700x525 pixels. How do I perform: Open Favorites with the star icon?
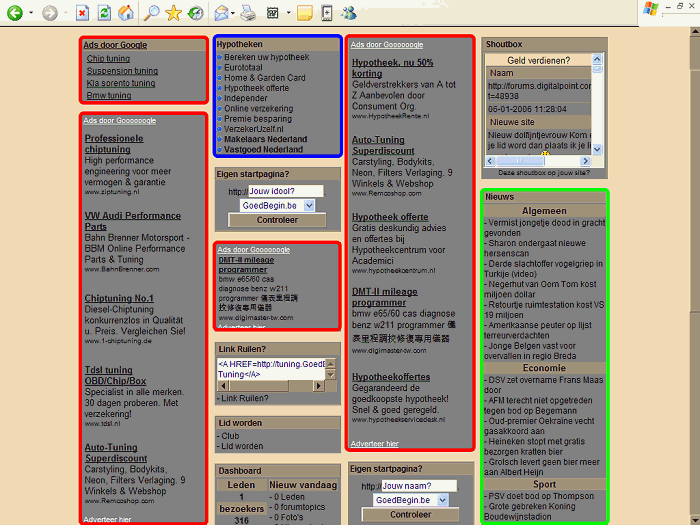pos(173,12)
